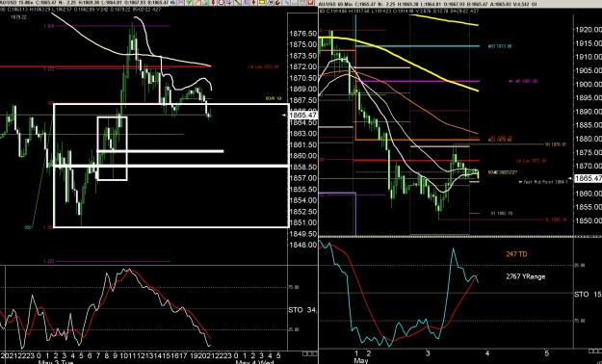The width and height of the screenshot is (602, 364).
Task: Select the diagonal line drawing tool
Action: tap(238, 2)
